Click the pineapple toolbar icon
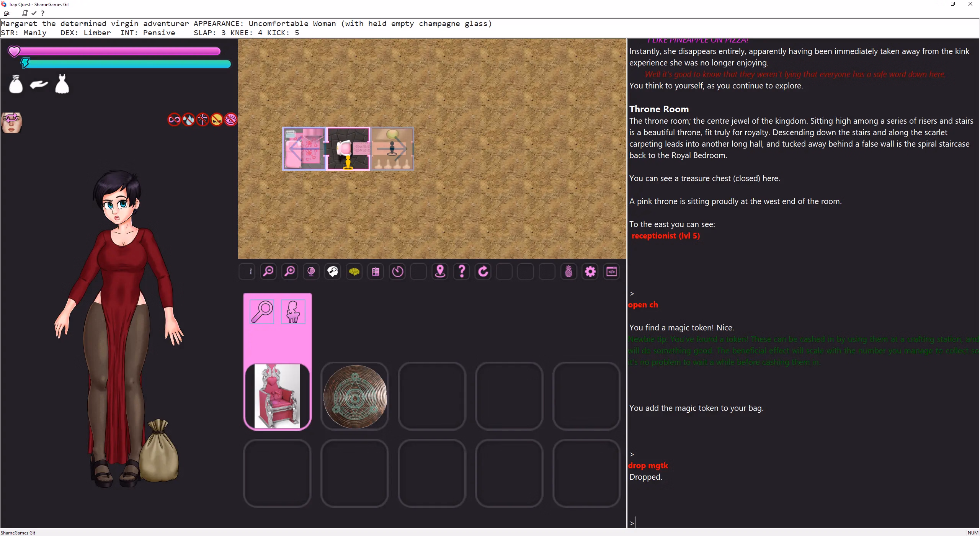980x536 pixels. pyautogui.click(x=569, y=271)
